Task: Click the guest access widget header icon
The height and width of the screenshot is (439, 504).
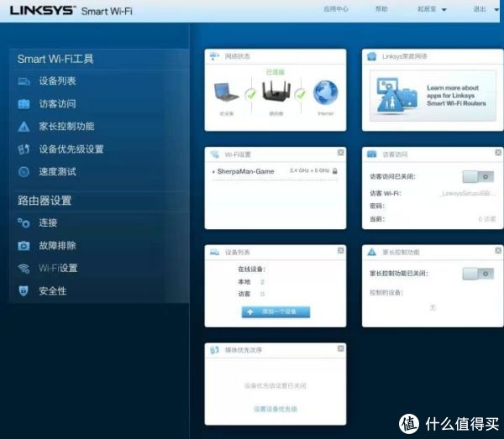Action: 372,154
